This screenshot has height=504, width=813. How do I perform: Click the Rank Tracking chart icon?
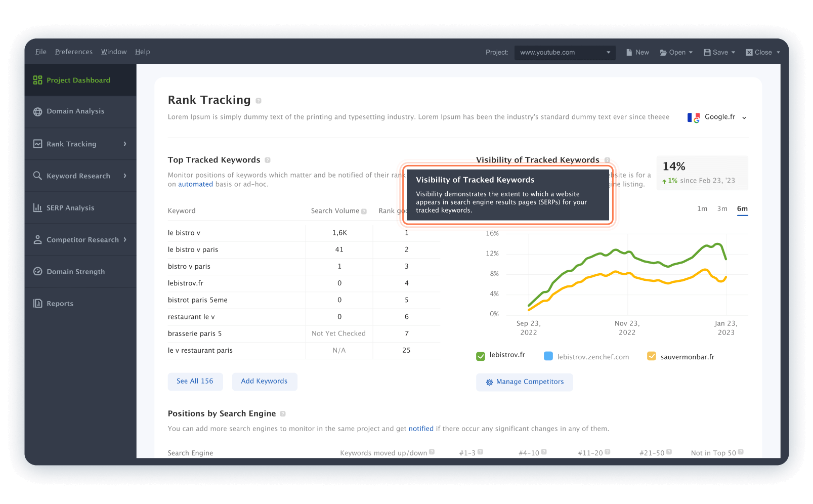click(x=37, y=144)
